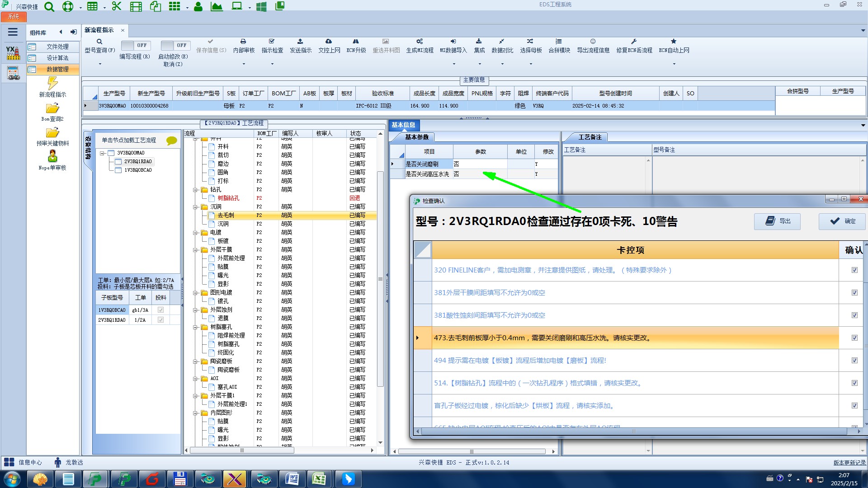The width and height of the screenshot is (868, 488).
Task: Click the 导出 button in the dialog
Action: pos(777,221)
